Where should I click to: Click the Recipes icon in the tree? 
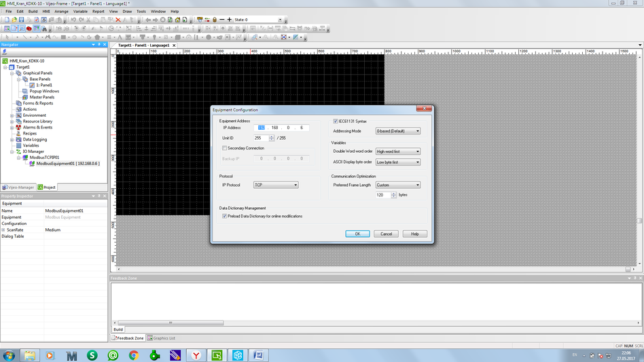click(18, 133)
